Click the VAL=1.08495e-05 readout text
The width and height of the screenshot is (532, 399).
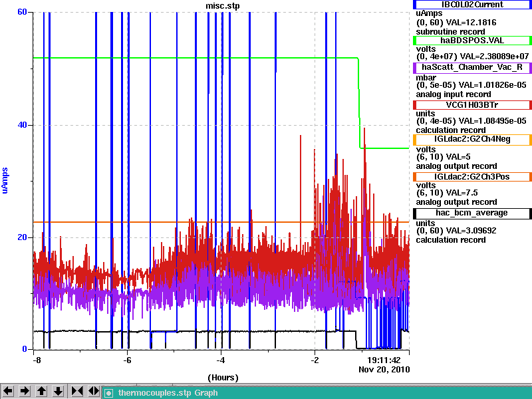pos(492,121)
